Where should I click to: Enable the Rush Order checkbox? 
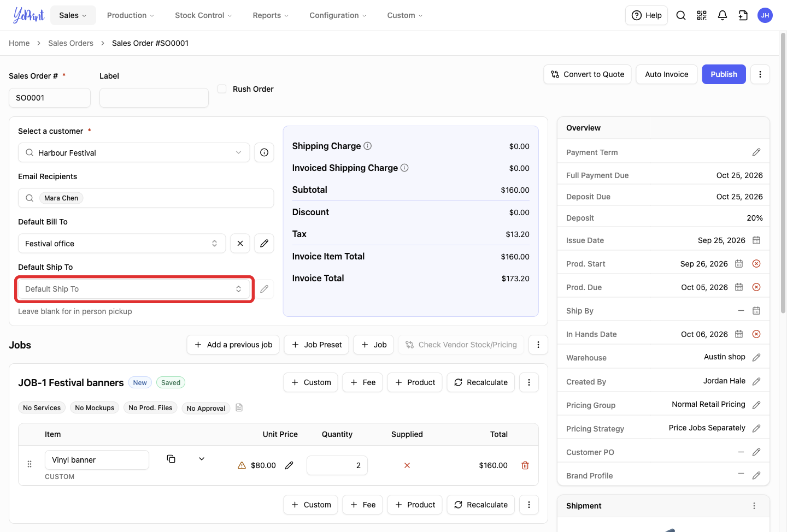coord(222,88)
